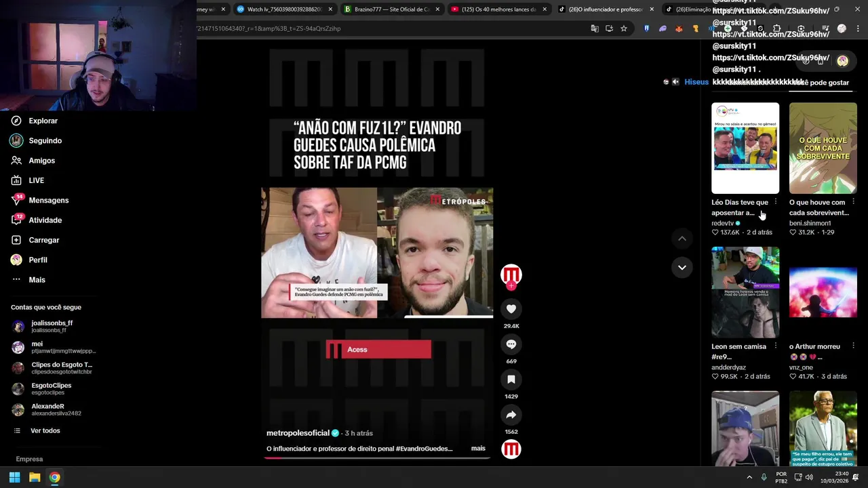This screenshot has width=868, height=488.
Task: Expand the Mais menu in sidebar
Action: pos(37,280)
